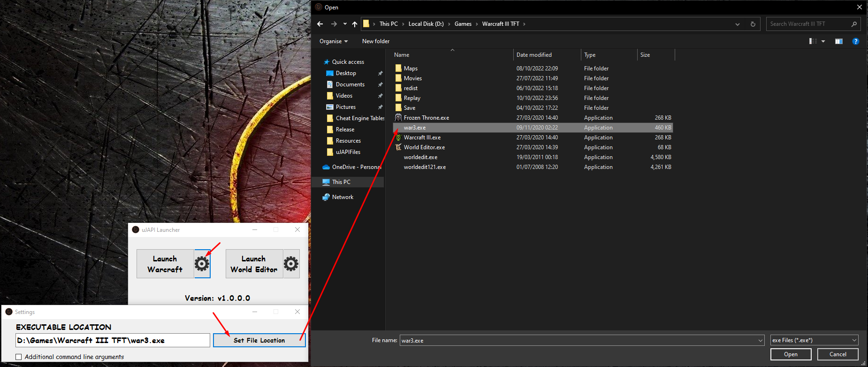Toggle the preview pane
This screenshot has width=868, height=367.
[839, 41]
